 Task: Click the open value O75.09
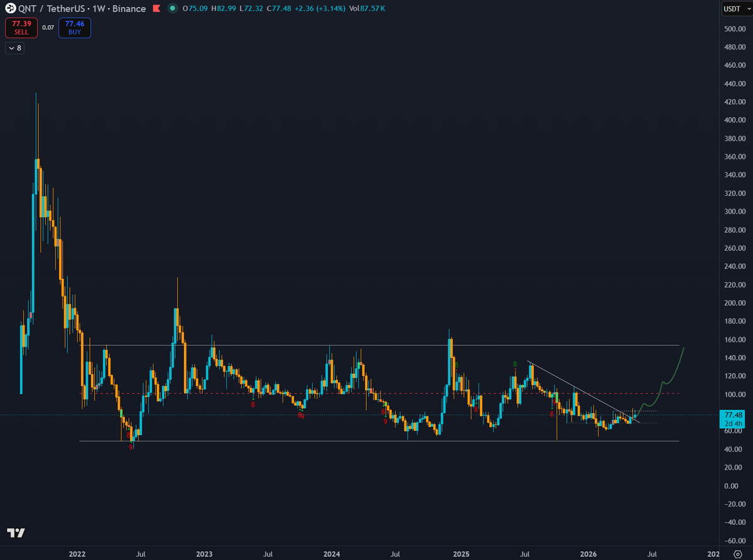(x=195, y=9)
